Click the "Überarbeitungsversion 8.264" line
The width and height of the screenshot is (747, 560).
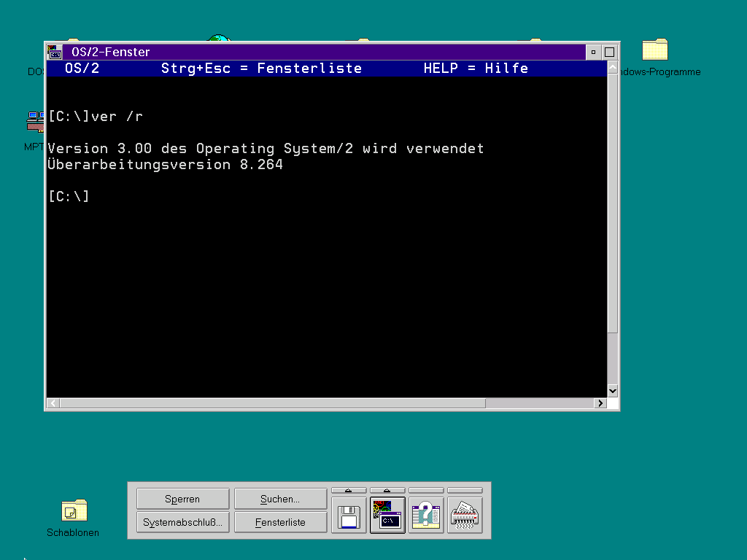point(166,164)
